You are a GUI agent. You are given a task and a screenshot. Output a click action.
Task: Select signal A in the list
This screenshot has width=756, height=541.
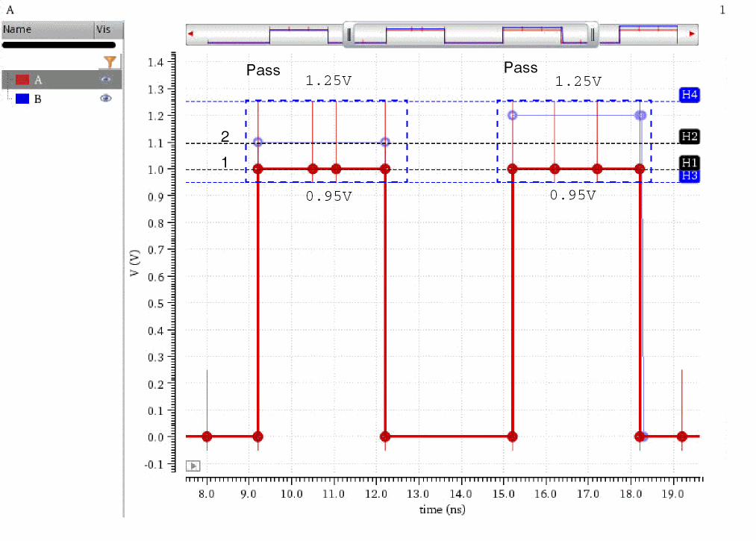(x=62, y=80)
